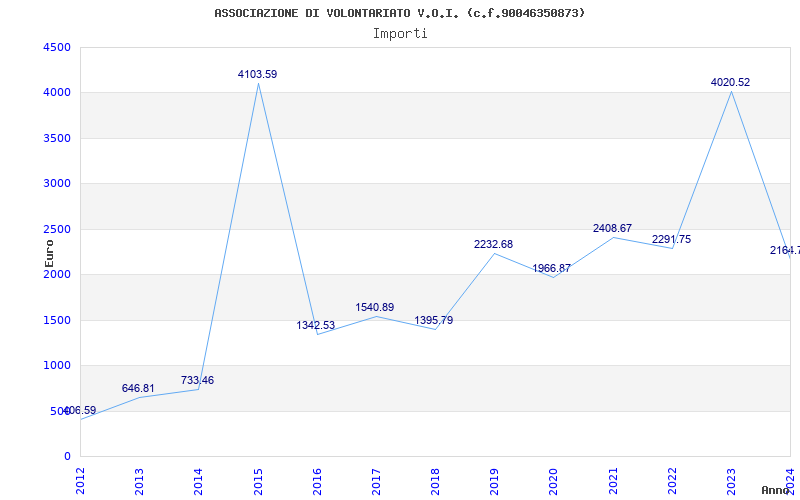Click the Anno x-axis title
Image resolution: width=800 pixels, height=500 pixels.
pyautogui.click(x=776, y=490)
